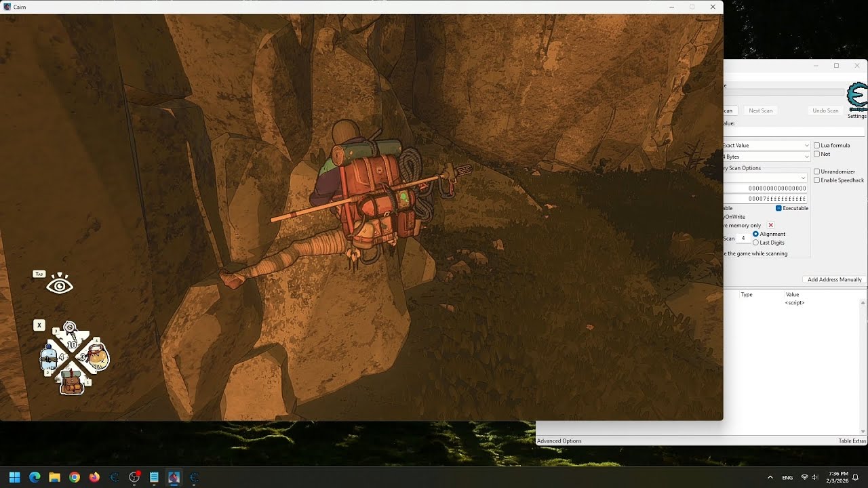Minimize the Cairn game window
Viewport: 868px width, 488px height.
[x=671, y=7]
